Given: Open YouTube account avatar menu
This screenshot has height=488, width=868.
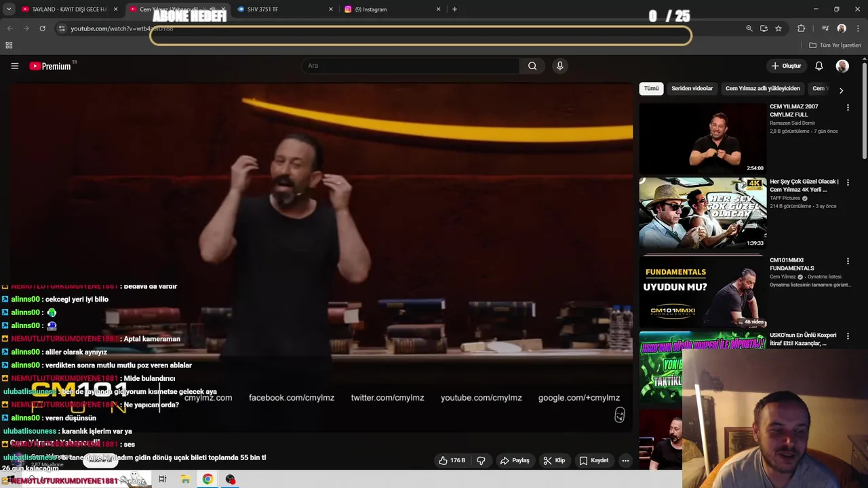Looking at the screenshot, I should tap(842, 66).
